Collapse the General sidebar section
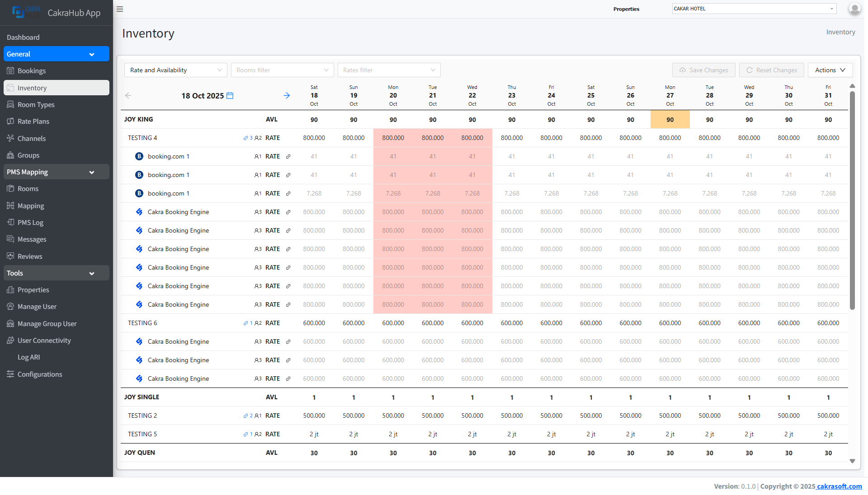 tap(57, 54)
